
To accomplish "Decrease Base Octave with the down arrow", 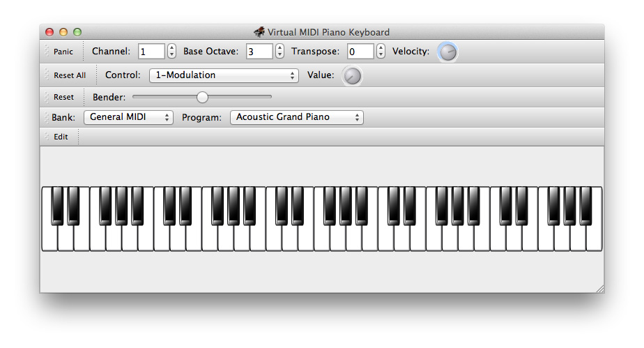I will click(279, 54).
